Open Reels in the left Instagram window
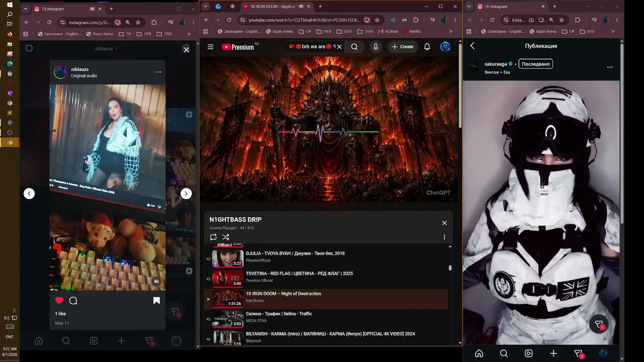 pos(94,341)
